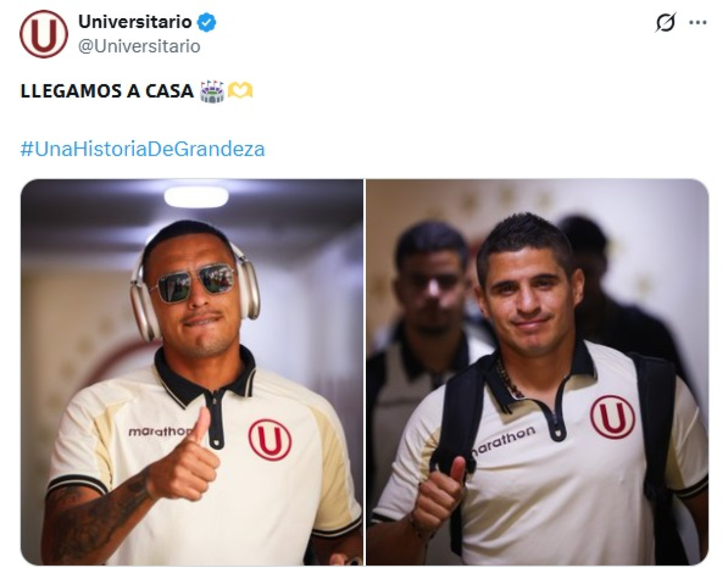Viewport: 728px width, 568px height.
Task: Click the sunglasses in the left photo
Action: 193,284
